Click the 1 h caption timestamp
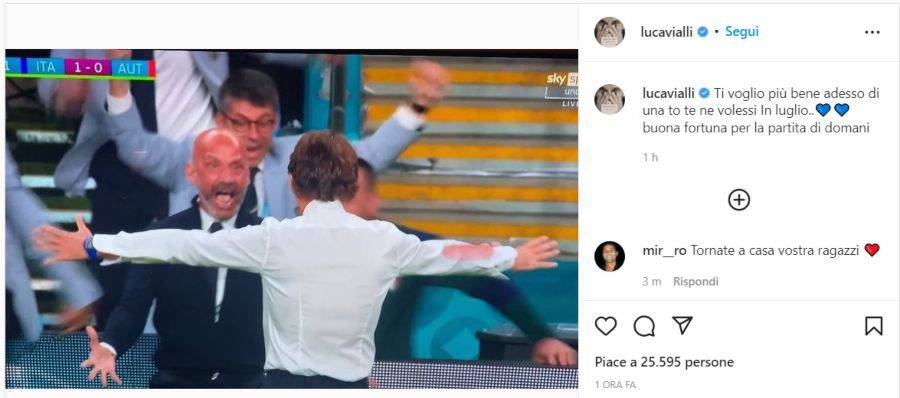Viewport: 900px width, 398px height. click(x=650, y=157)
